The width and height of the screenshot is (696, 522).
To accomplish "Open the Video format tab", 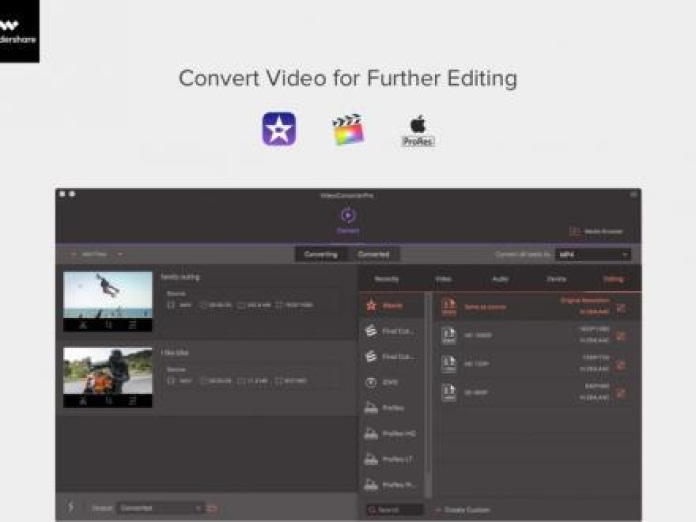I will [443, 279].
